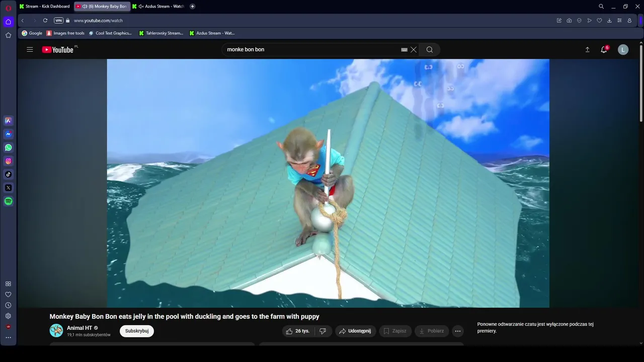Click the video player frame
The image size is (644, 362).
328,183
